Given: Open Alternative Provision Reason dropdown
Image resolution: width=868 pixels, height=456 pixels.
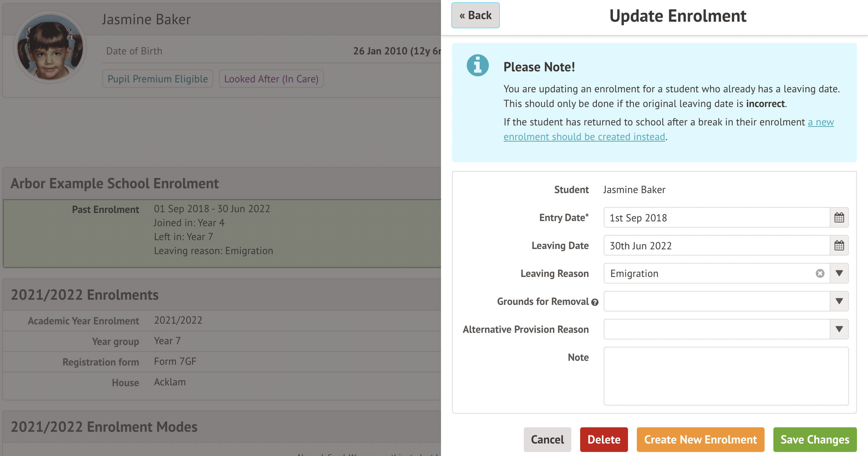Looking at the screenshot, I should tap(839, 329).
